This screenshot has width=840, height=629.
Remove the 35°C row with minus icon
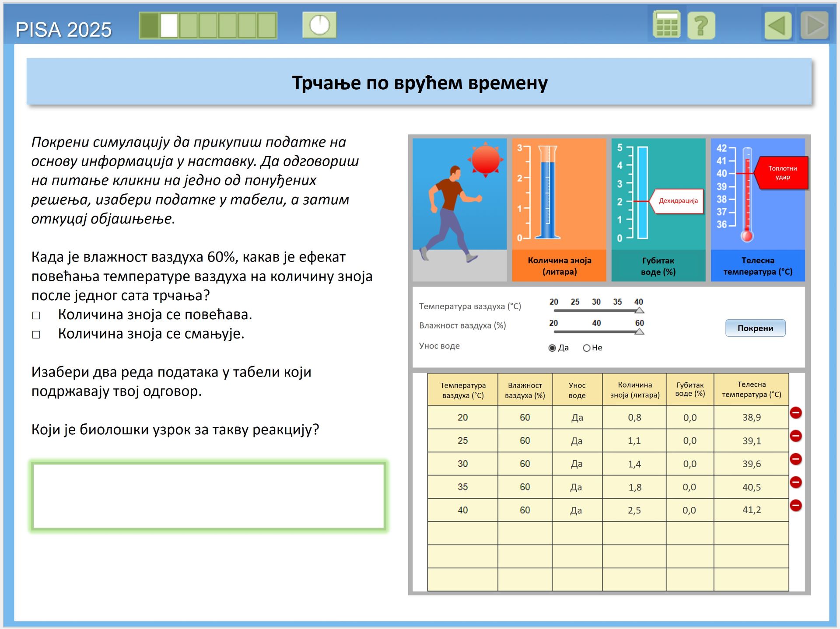795,482
